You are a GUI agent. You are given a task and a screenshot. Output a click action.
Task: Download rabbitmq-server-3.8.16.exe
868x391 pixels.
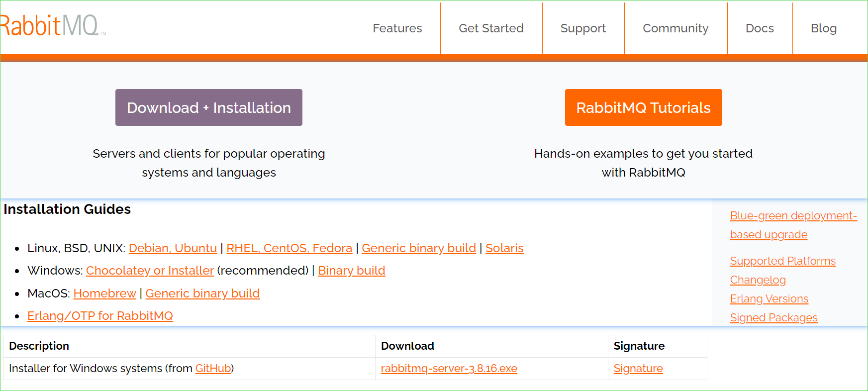(x=449, y=368)
